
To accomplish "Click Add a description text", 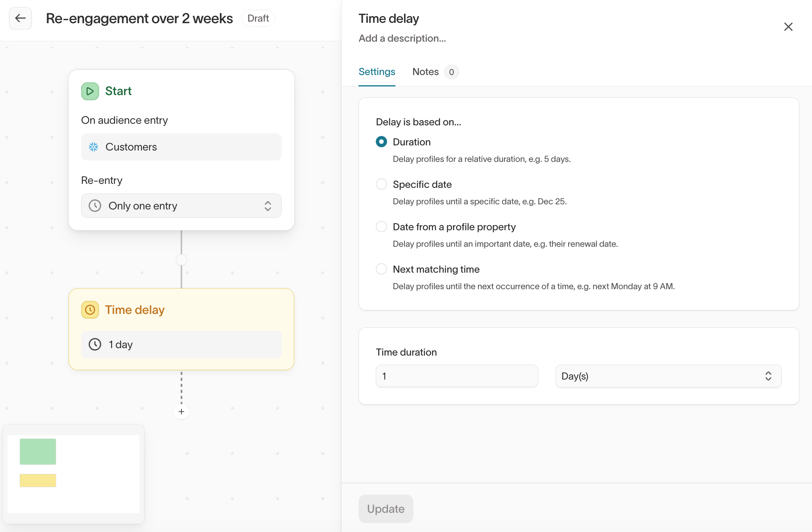I will 402,39.
